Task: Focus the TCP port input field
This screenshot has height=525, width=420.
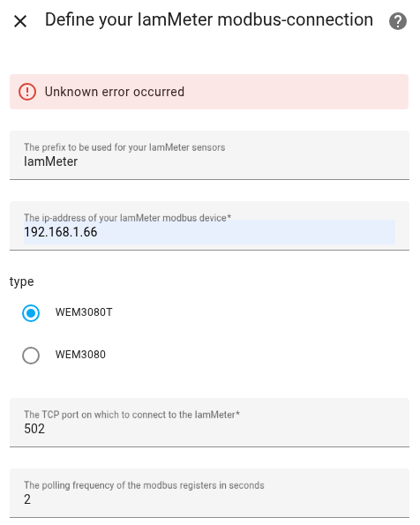Action: tap(209, 423)
